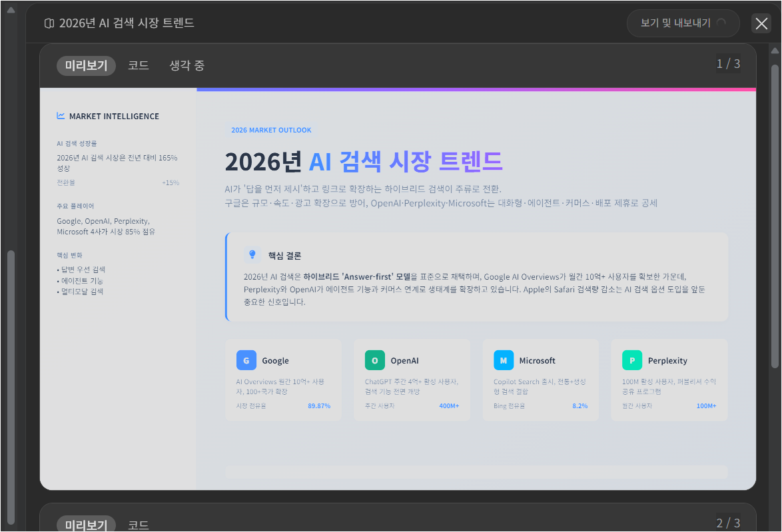Select the first slide's 미리보기 tab
This screenshot has height=532, width=782.
(x=87, y=65)
